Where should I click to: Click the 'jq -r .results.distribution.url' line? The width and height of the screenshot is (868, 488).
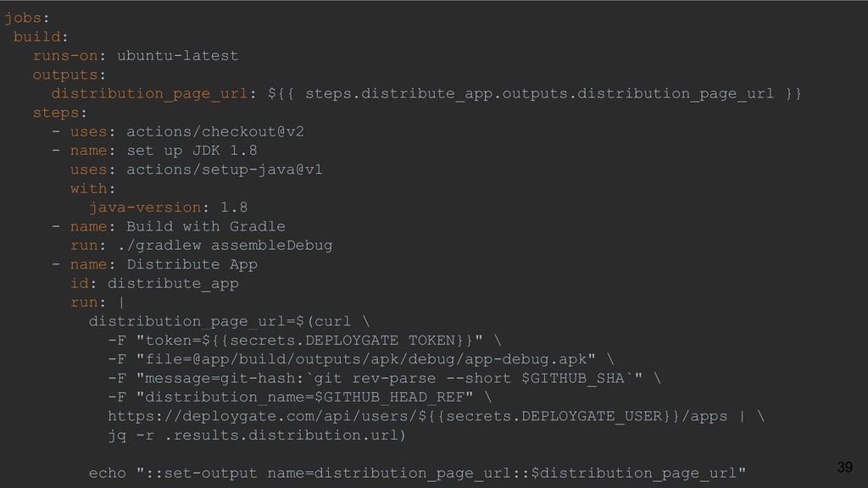257,435
